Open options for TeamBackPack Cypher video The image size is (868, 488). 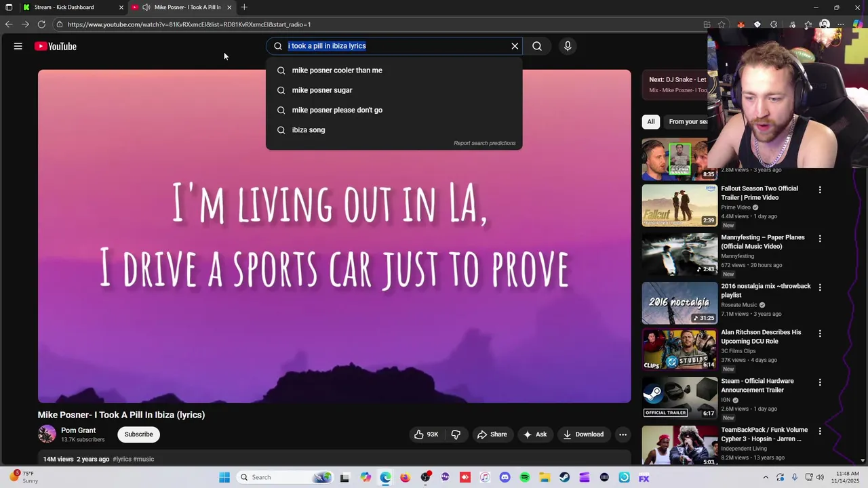[820, 431]
